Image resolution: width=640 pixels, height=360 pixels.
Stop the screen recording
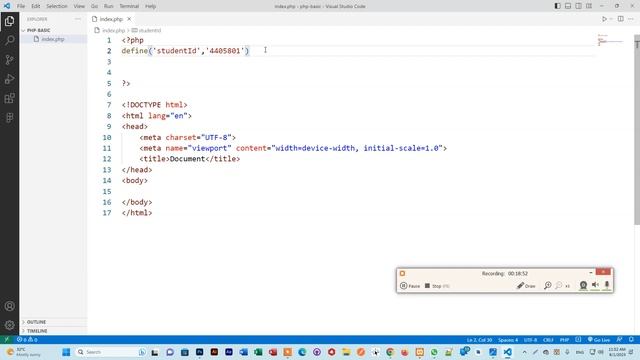(x=437, y=286)
